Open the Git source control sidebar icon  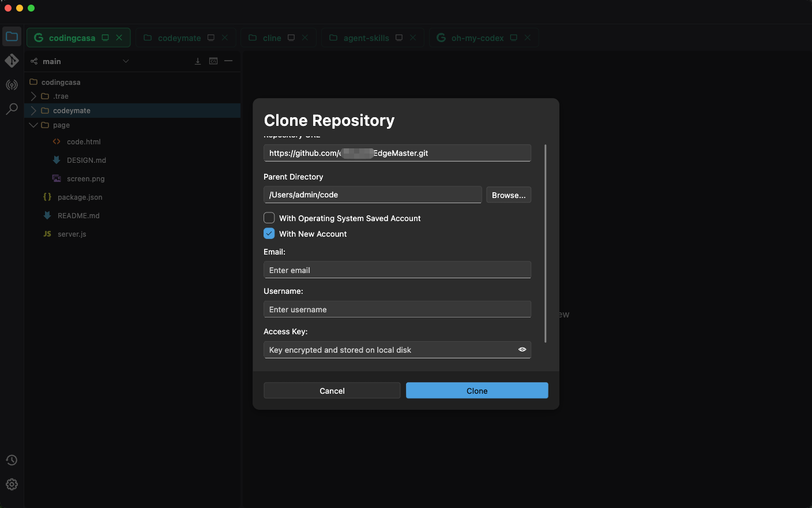point(12,61)
